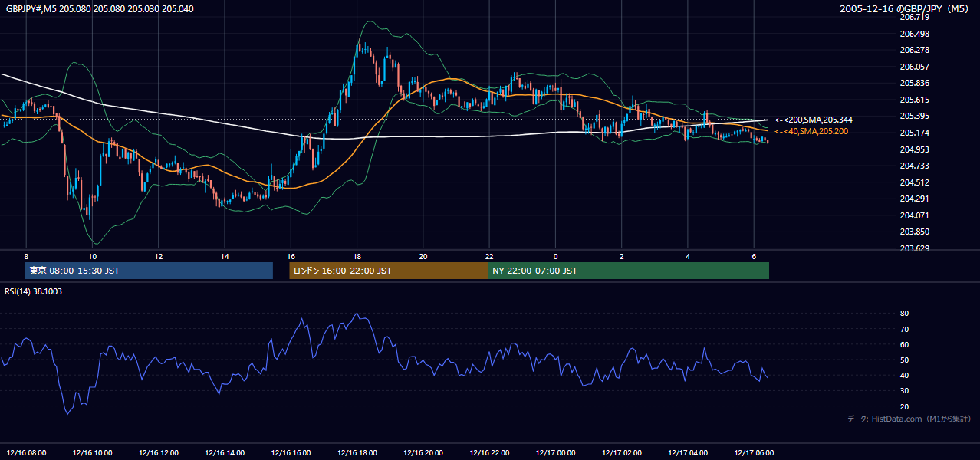Click price axis value 206.057
Viewport: 980px width, 460px height.
(x=914, y=67)
